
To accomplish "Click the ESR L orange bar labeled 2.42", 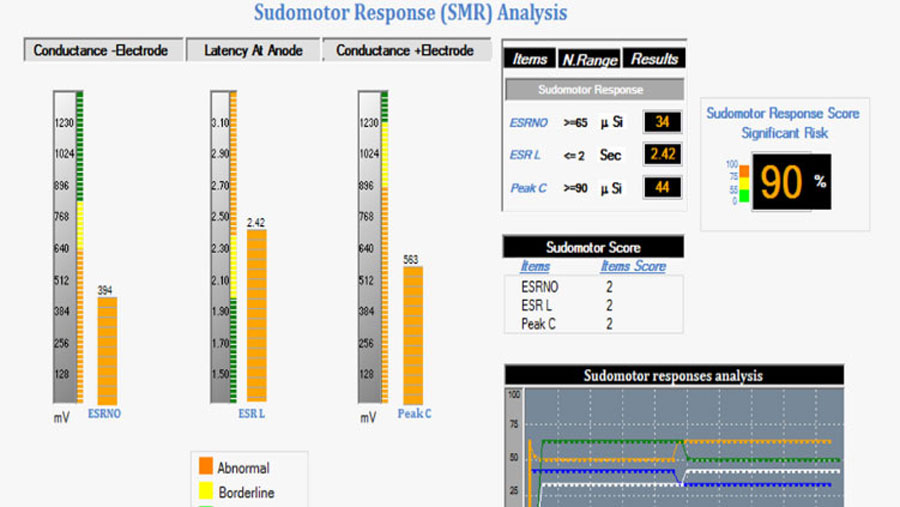I will tap(257, 316).
